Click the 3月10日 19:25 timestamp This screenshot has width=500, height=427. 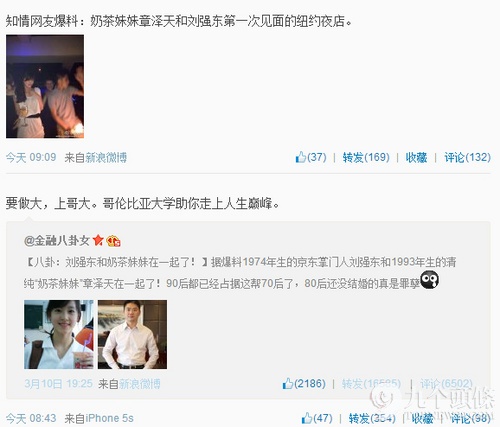pos(58,384)
